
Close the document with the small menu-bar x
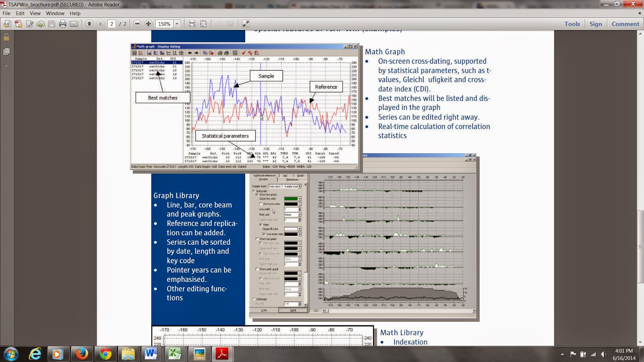point(640,13)
